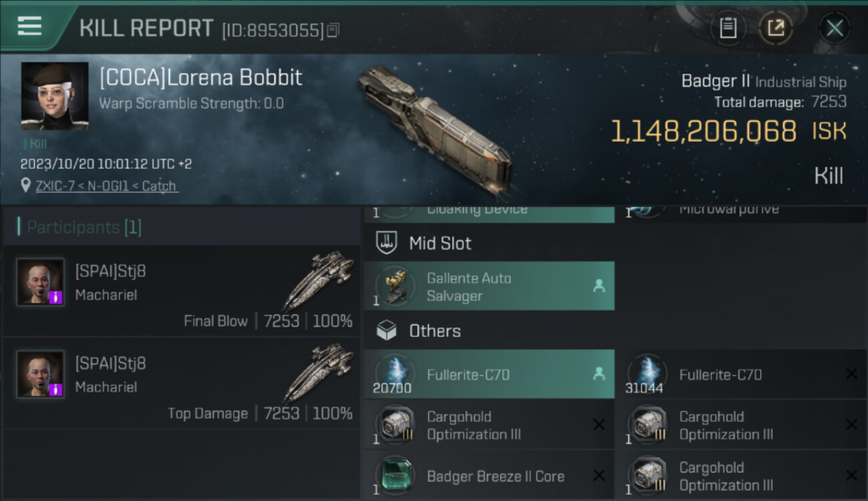This screenshot has width=868, height=501.
Task: Select the Cloaking Device item
Action: 489,214
